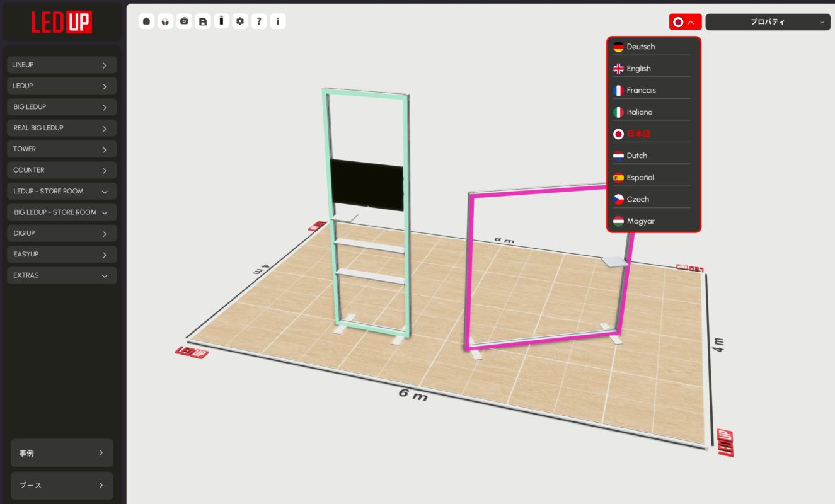Click the home icon in the toolbar
The width and height of the screenshot is (835, 504).
tap(146, 21)
